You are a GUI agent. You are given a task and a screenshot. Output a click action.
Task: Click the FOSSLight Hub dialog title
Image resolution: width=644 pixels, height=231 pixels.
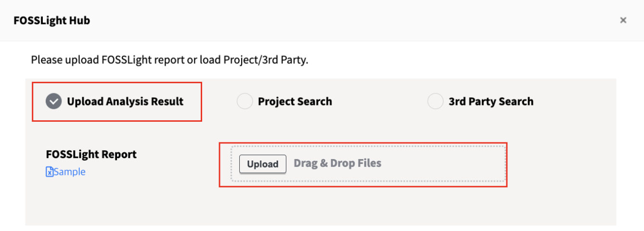click(52, 20)
